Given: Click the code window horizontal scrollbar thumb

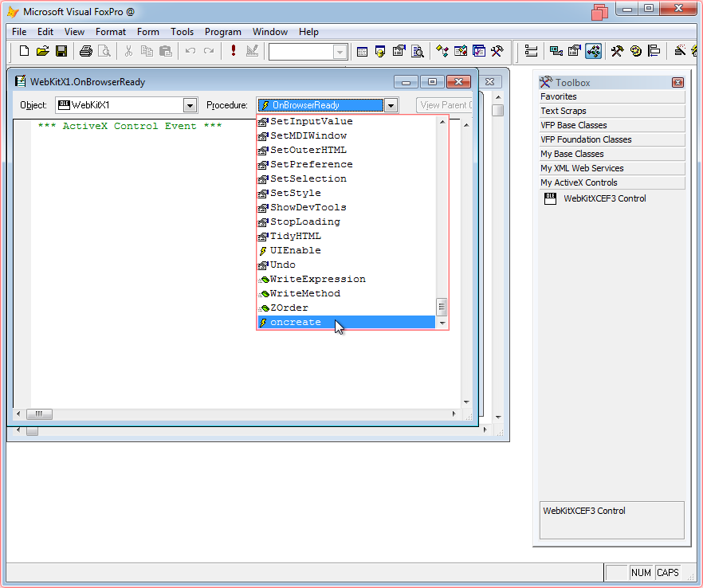Looking at the screenshot, I should pyautogui.click(x=39, y=414).
